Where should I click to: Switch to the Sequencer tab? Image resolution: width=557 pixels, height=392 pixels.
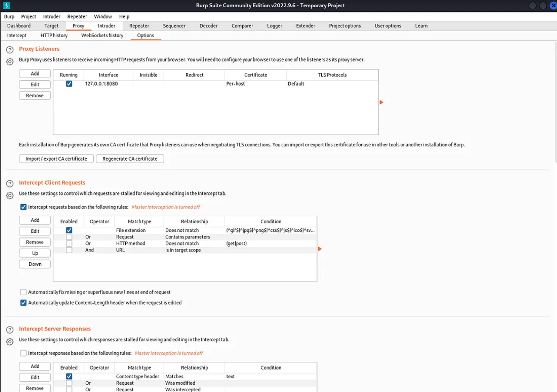(174, 26)
